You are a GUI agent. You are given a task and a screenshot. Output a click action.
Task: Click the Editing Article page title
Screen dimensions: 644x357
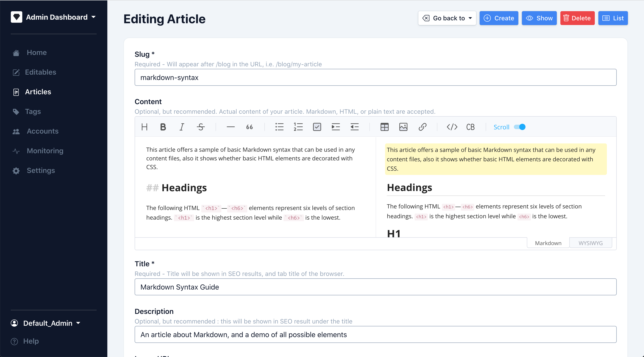coord(165,19)
